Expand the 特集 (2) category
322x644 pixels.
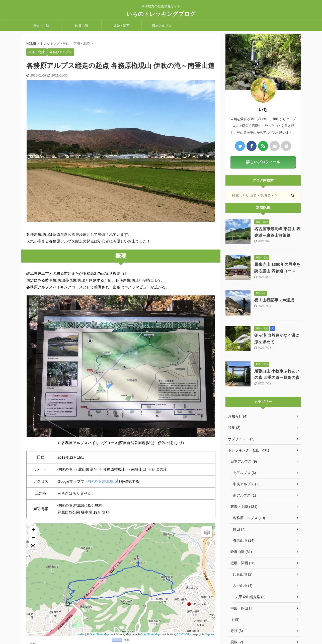coord(263,428)
